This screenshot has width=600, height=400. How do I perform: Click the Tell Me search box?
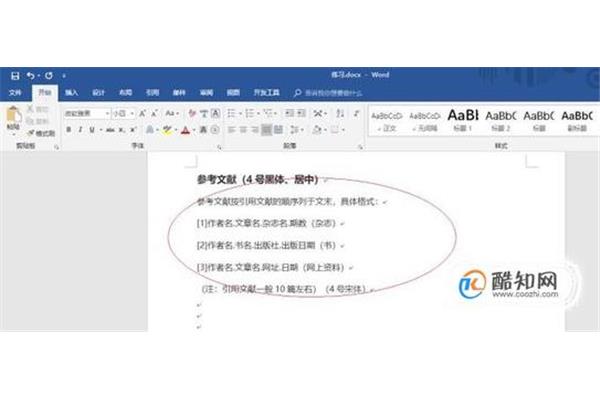click(328, 93)
